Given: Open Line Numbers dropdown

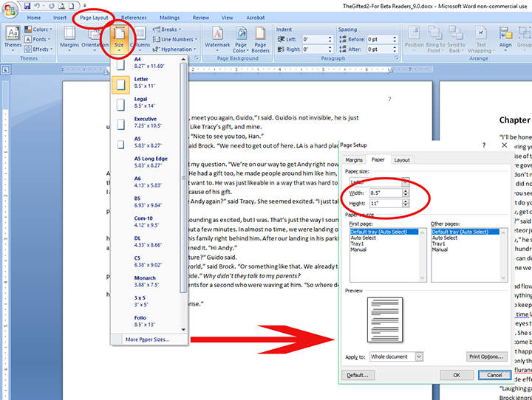Looking at the screenshot, I should tap(175, 39).
